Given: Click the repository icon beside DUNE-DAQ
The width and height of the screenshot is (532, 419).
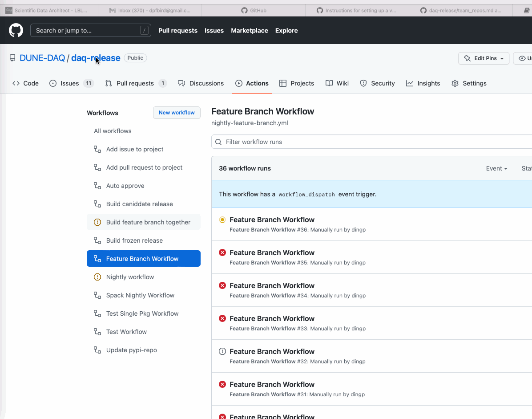Looking at the screenshot, I should tap(12, 58).
